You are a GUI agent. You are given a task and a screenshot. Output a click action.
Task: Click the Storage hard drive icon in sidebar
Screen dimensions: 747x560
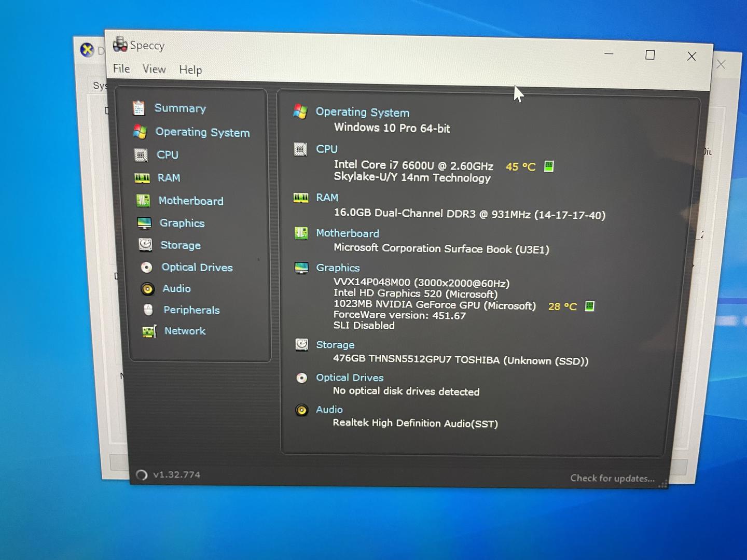point(145,245)
